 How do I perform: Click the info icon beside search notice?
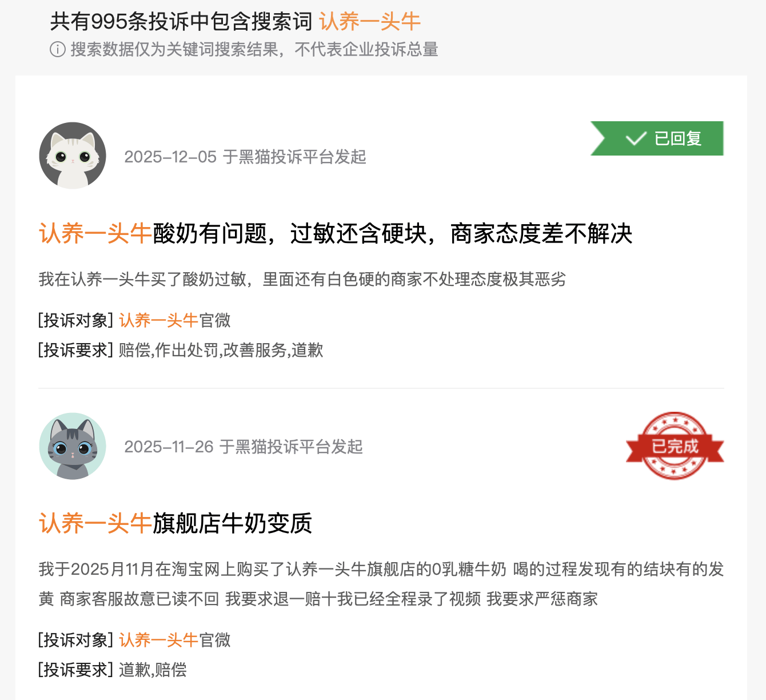point(58,50)
